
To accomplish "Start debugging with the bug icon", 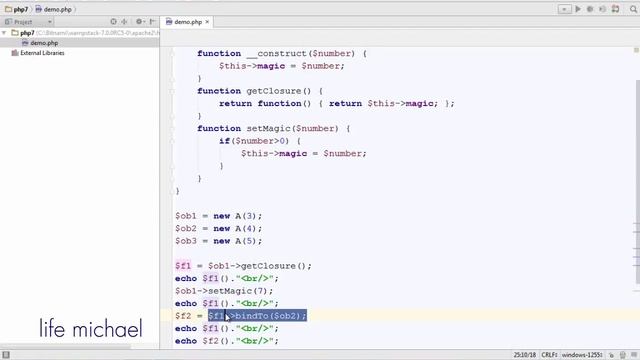I will 590,9.
